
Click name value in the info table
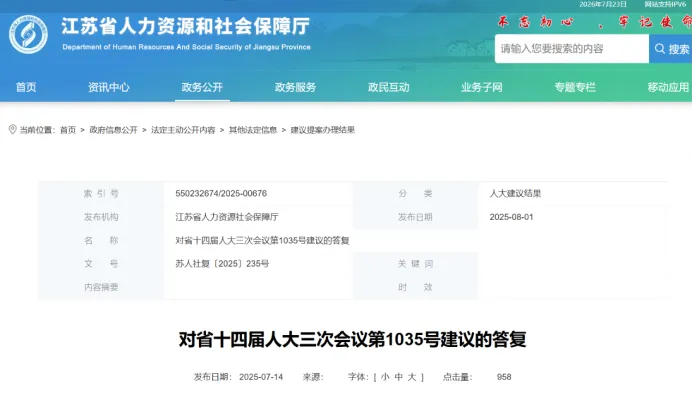coord(262,240)
